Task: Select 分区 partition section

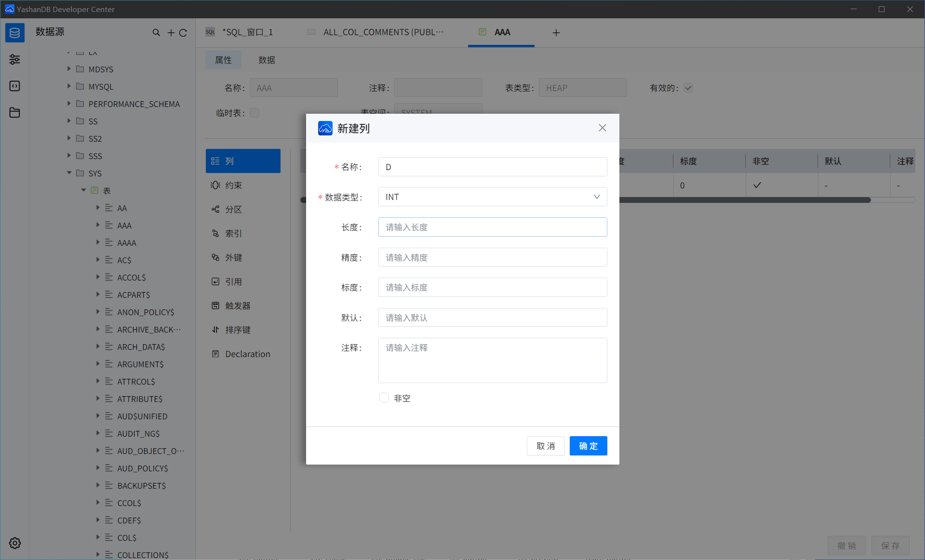Action: [243, 209]
